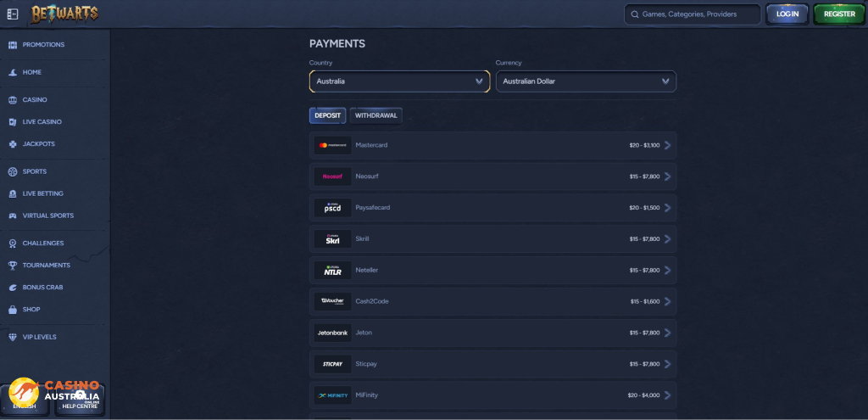Expand MiFinity row with its chevron arrow
The height and width of the screenshot is (420, 868).
coord(668,395)
